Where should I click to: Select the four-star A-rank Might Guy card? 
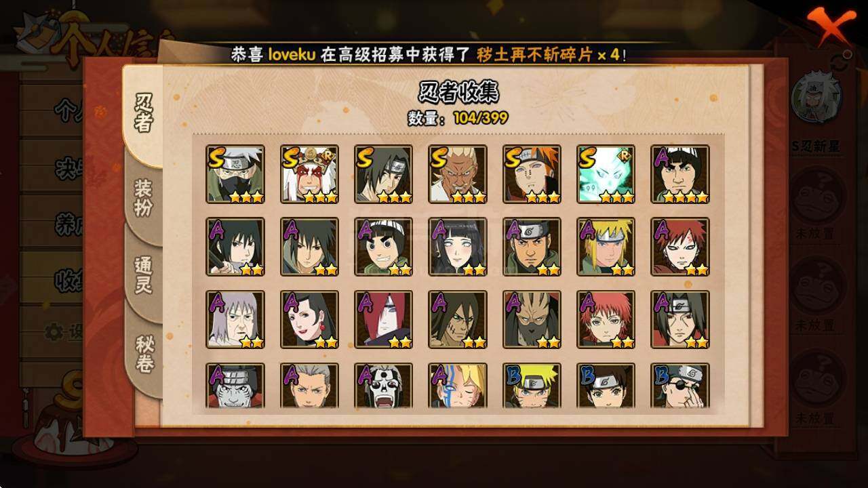pos(680,174)
